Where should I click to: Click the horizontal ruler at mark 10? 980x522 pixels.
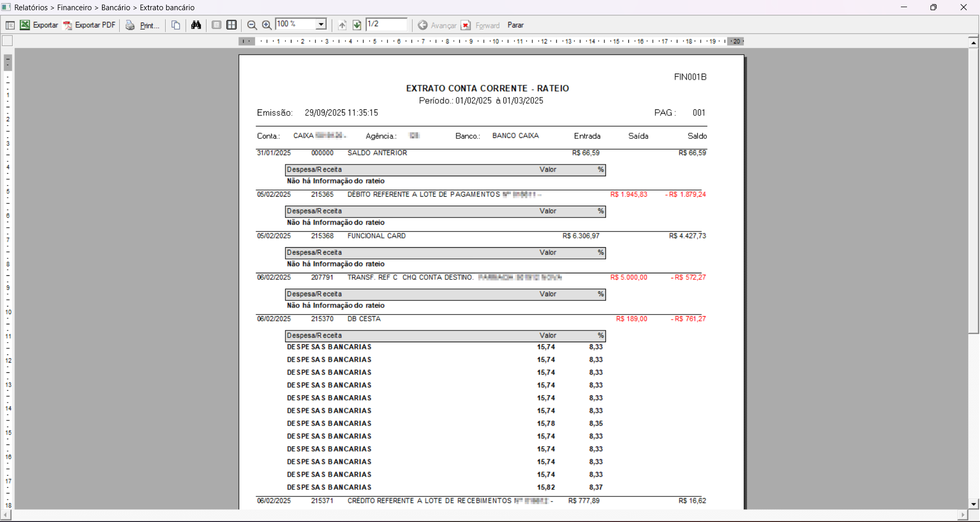(x=496, y=41)
